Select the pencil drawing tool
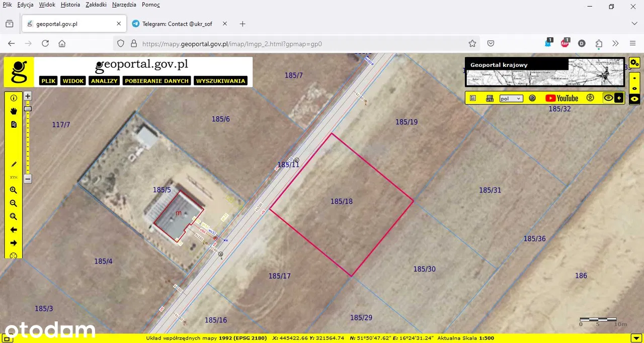Image resolution: width=644 pixels, height=343 pixels. (x=14, y=164)
